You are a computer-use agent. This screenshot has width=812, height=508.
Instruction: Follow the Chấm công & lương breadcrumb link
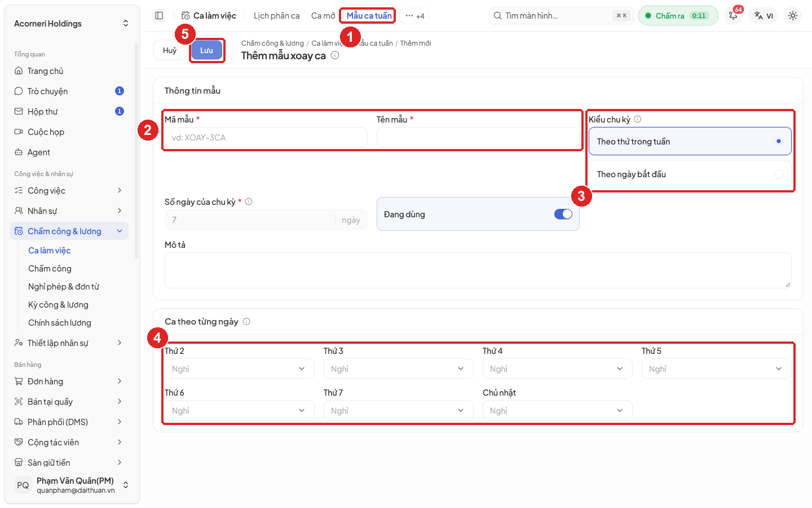pos(272,43)
